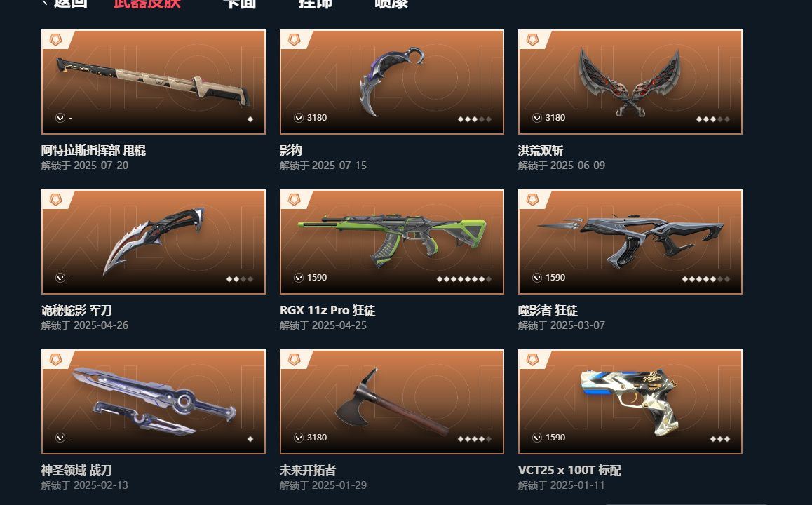Viewport: 812px width, 505px height.
Task: Go back with the 返回 button
Action: coord(65,3)
